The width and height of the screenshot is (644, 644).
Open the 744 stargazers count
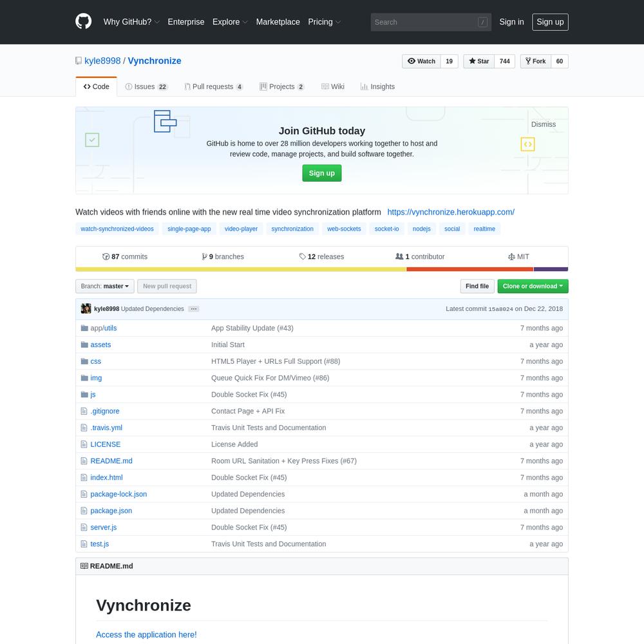point(504,61)
